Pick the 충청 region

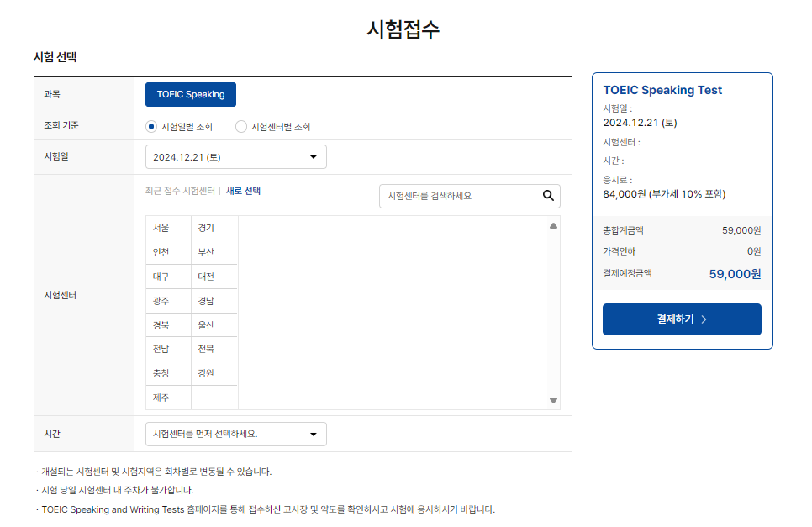tap(168, 373)
